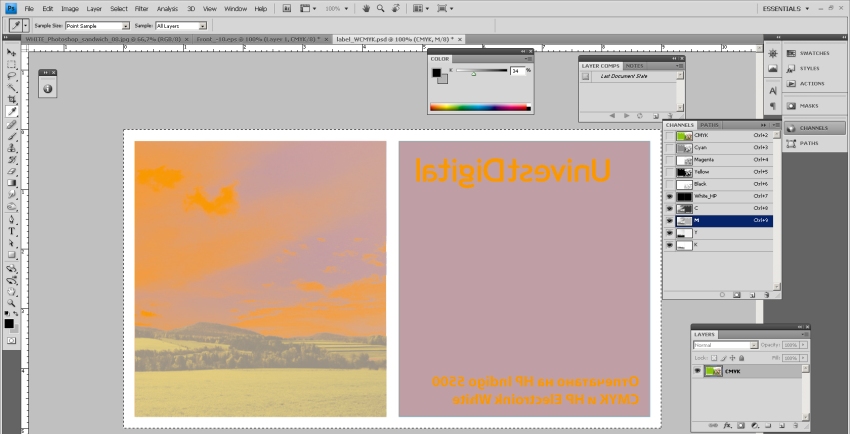Open the Eyedropper tool preset picker arrow

coord(25,25)
